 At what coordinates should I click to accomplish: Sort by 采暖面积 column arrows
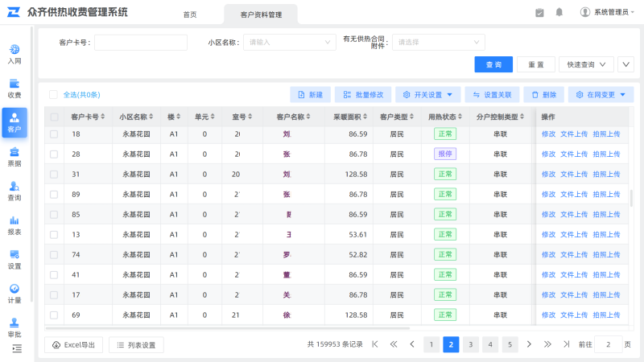pyautogui.click(x=365, y=117)
